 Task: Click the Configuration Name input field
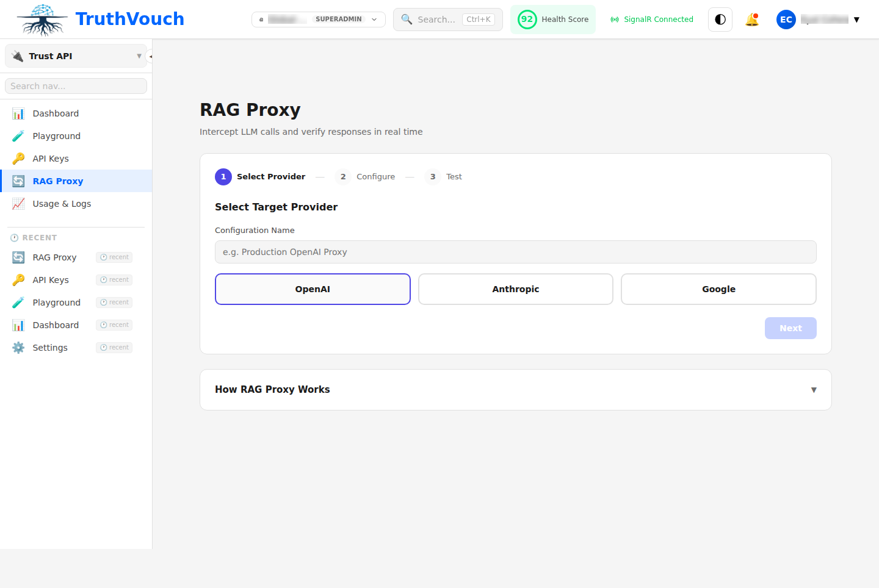tap(515, 251)
